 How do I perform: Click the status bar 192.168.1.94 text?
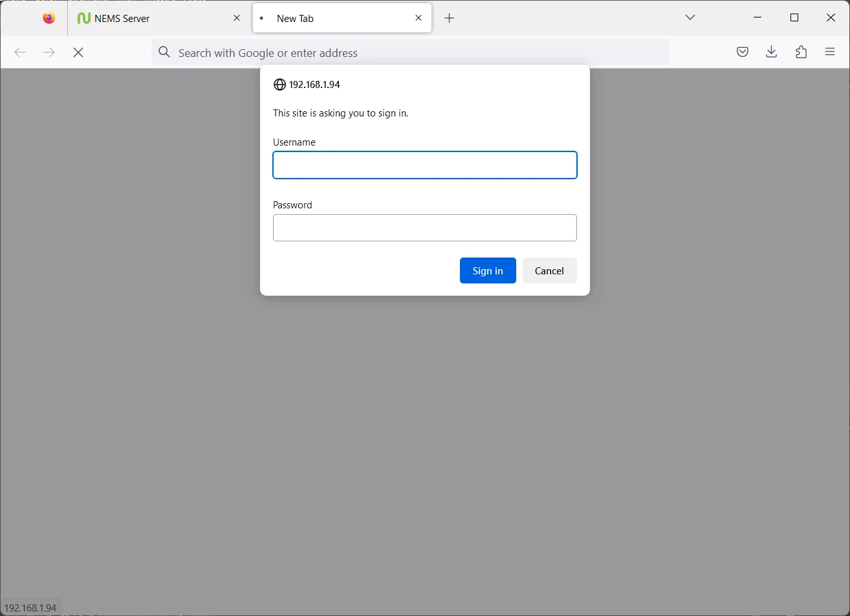[30, 608]
